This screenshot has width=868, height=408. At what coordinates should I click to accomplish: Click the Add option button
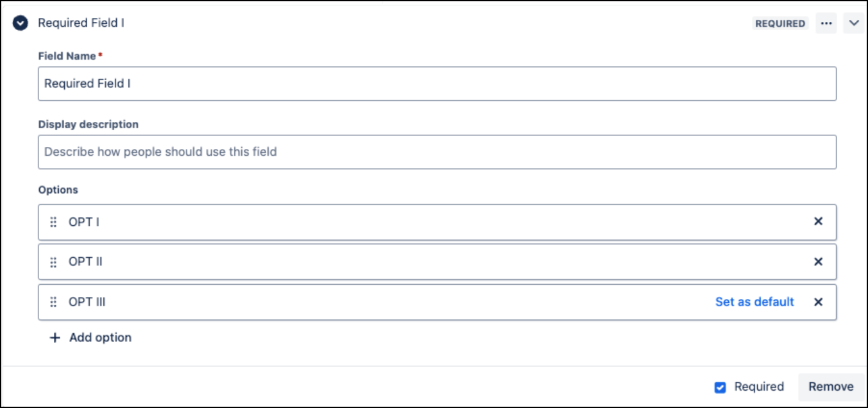coord(100,337)
